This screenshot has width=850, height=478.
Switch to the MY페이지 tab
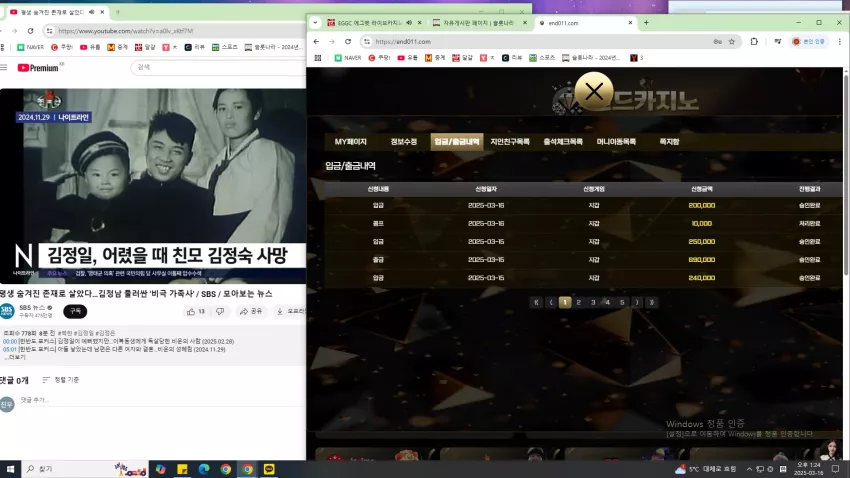click(x=350, y=141)
